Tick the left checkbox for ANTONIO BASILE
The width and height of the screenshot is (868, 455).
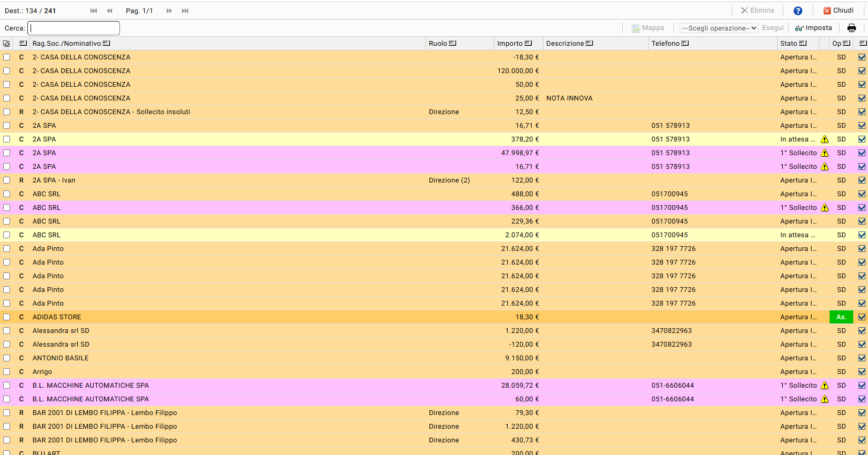6,358
